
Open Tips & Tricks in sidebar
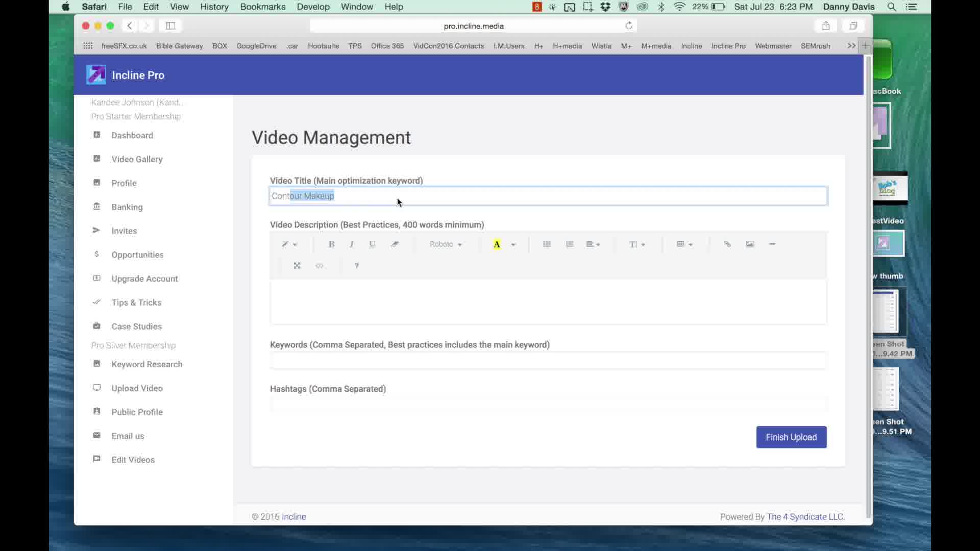136,303
